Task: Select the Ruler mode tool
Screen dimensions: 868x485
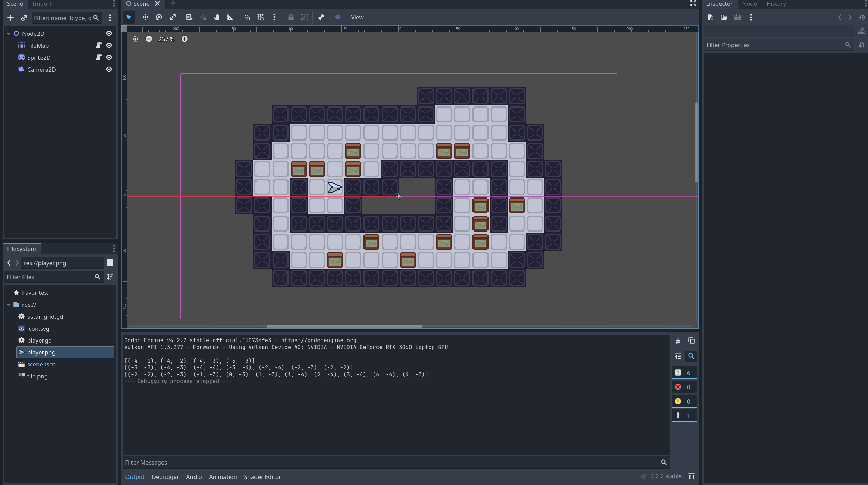Action: pos(230,17)
